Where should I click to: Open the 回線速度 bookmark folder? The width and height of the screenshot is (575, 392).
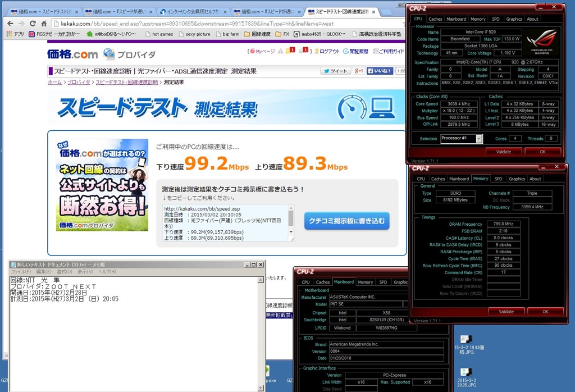[x=257, y=34]
